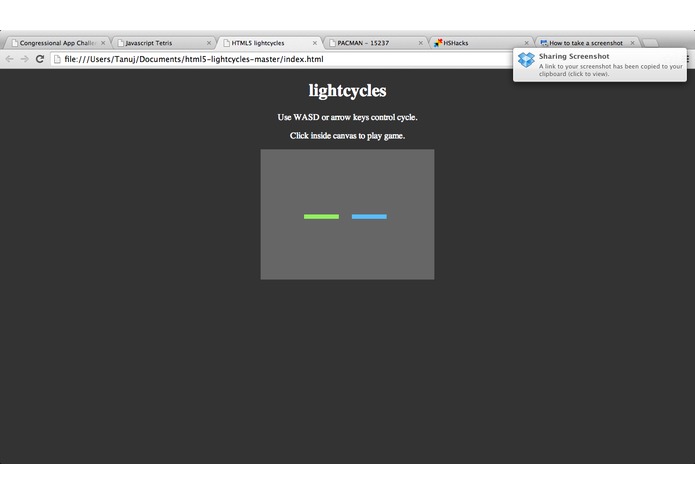The height and width of the screenshot is (494, 695).
Task: Close the Javascript Tetris tab
Action: 209,43
